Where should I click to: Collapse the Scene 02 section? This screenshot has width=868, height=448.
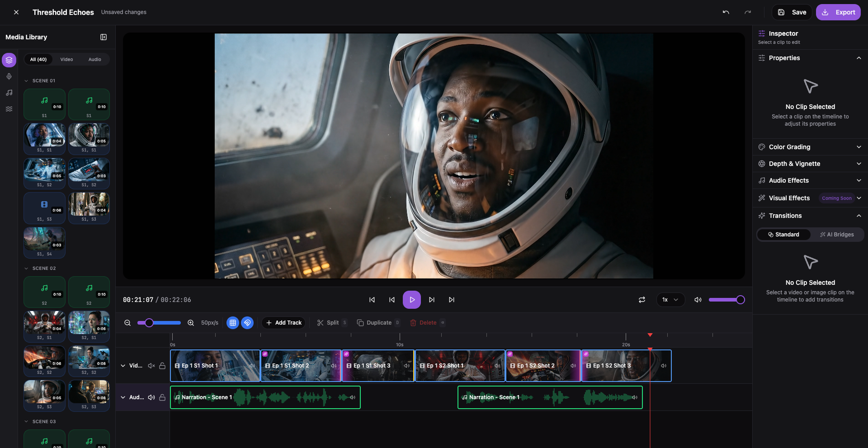point(26,268)
